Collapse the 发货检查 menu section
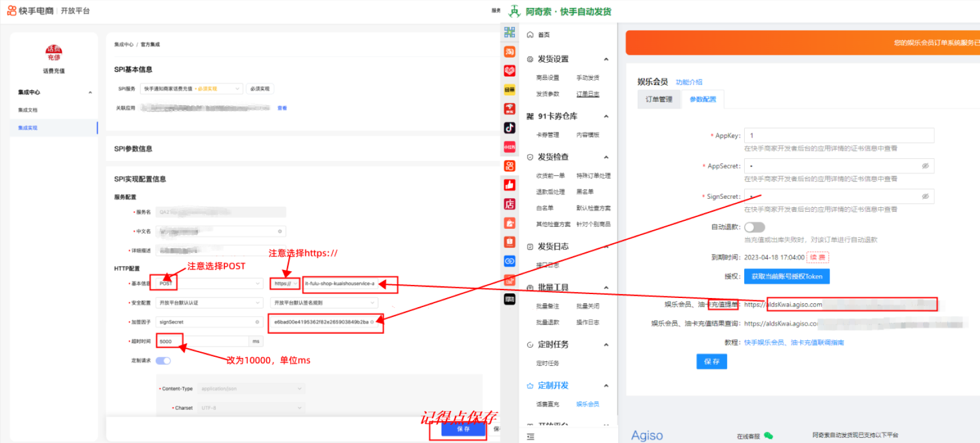The image size is (980, 443). pyautogui.click(x=606, y=157)
